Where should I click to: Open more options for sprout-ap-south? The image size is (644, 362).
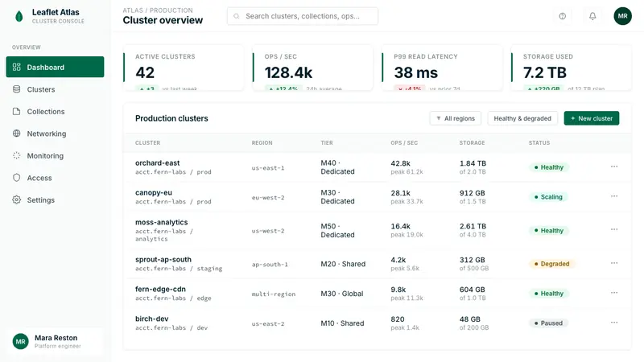[614, 263]
